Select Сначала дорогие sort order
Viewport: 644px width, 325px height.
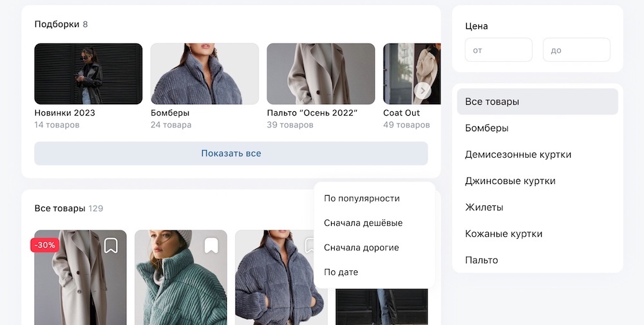(361, 247)
